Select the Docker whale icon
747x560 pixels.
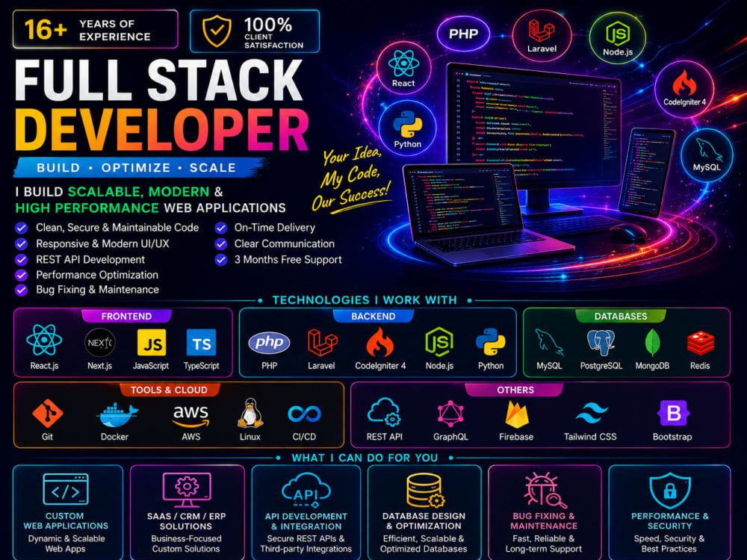point(117,414)
